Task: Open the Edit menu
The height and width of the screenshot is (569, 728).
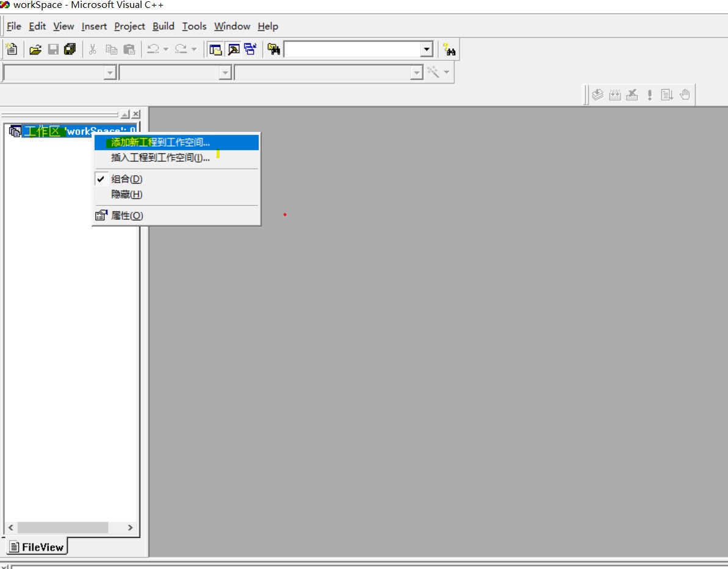Action: coord(37,26)
